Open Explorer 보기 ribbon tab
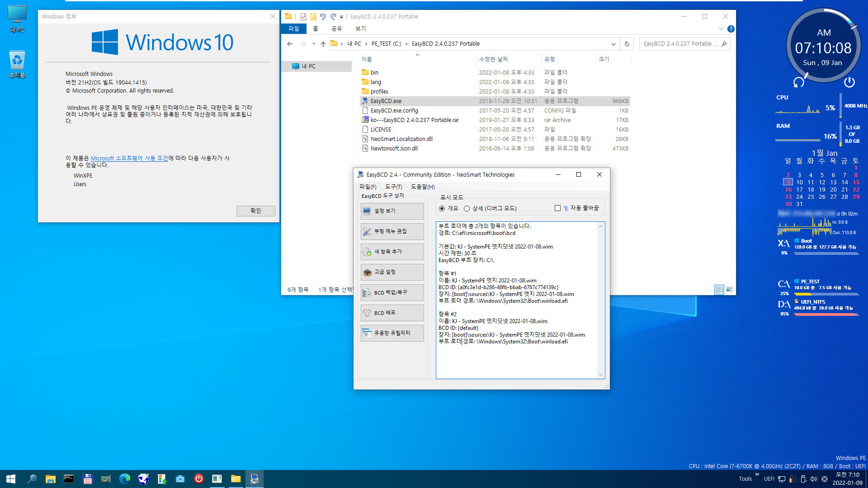The height and width of the screenshot is (488, 868). coord(360,28)
